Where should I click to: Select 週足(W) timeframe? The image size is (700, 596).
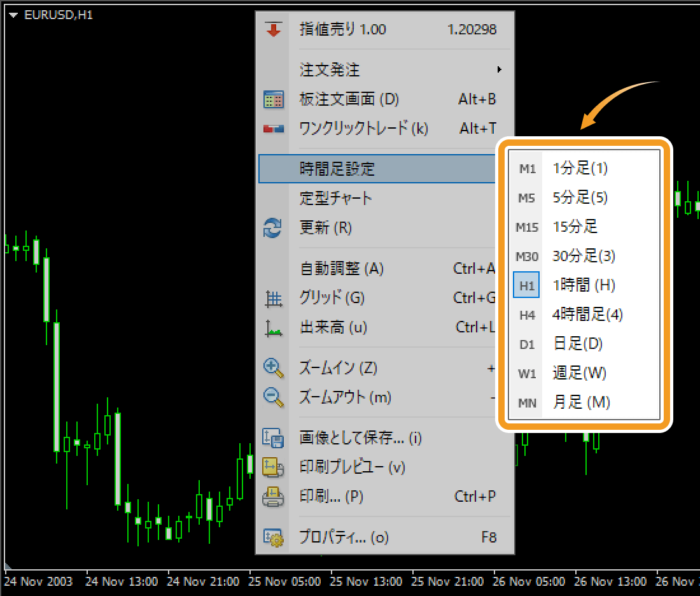click(584, 373)
